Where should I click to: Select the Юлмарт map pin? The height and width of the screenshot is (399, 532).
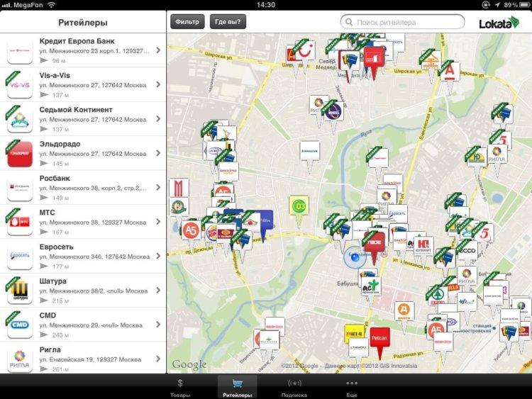(x=423, y=246)
